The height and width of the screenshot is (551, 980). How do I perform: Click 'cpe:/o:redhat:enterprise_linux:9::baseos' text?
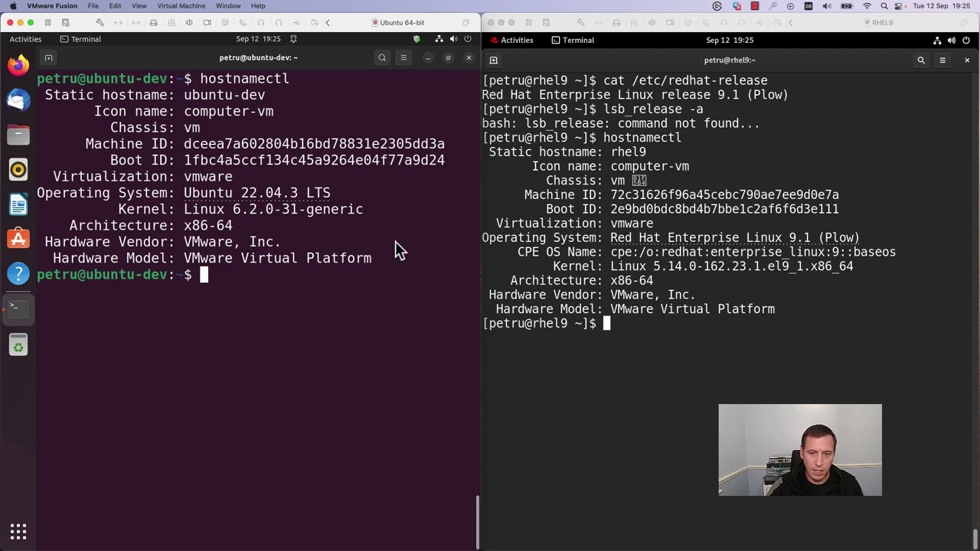pyautogui.click(x=753, y=252)
